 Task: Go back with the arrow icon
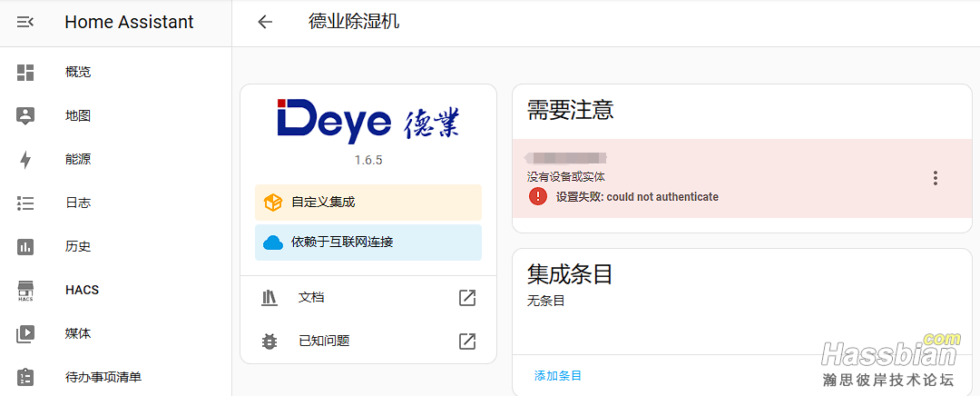(265, 23)
